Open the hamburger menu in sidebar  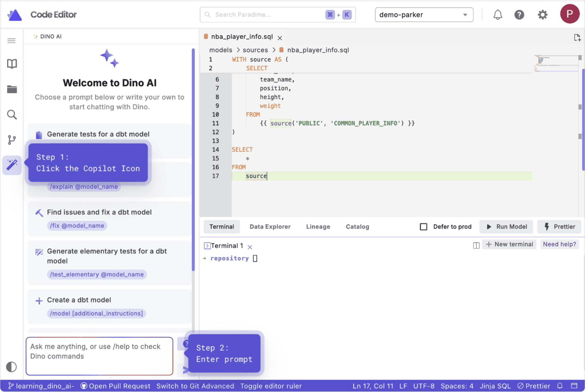coord(11,41)
